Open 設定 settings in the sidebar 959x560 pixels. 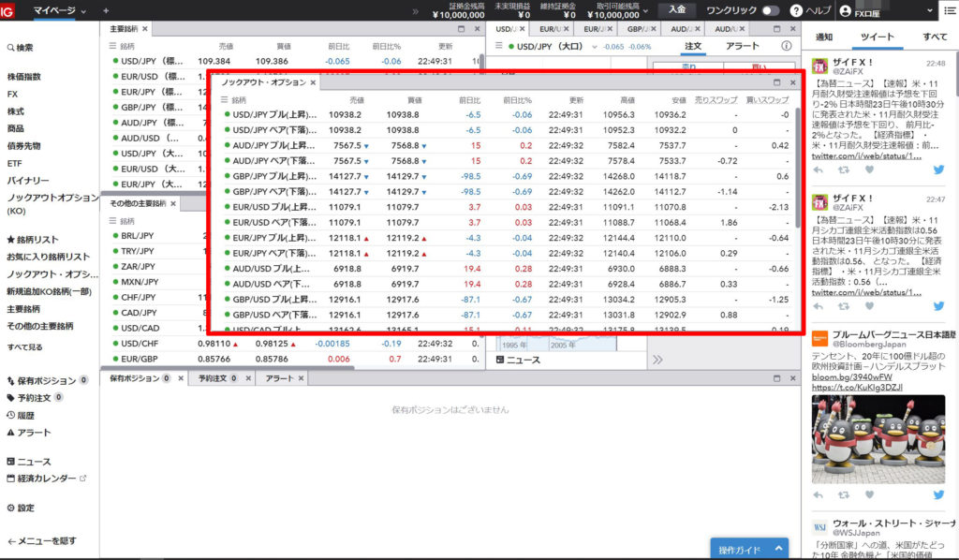pyautogui.click(x=21, y=508)
